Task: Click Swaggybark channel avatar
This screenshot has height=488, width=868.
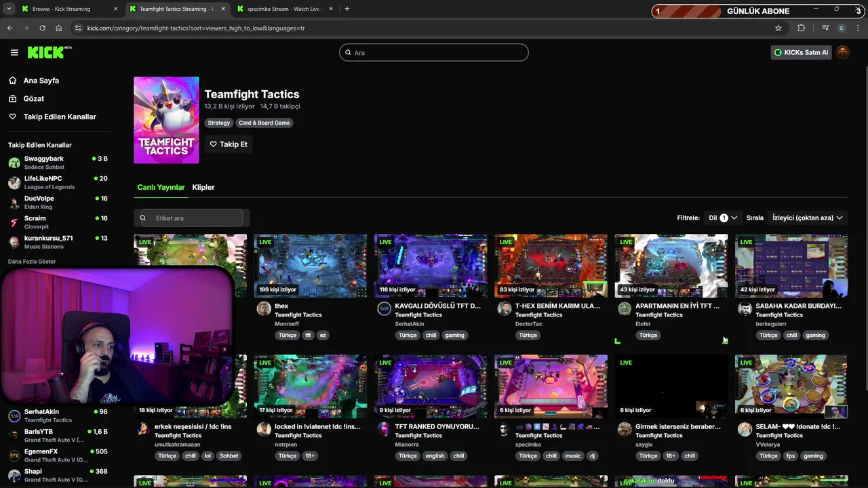Action: click(14, 163)
